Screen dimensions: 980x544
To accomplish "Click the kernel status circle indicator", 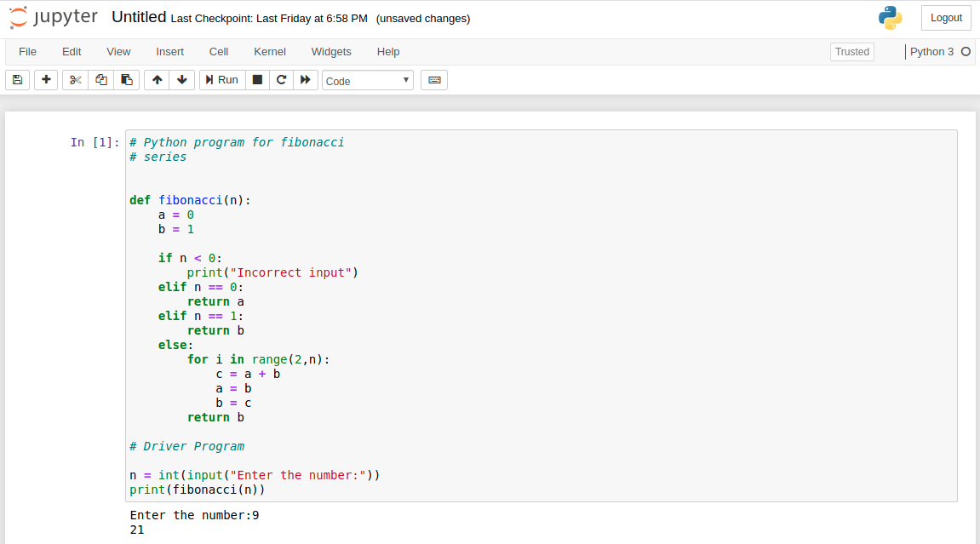I will pos(966,52).
